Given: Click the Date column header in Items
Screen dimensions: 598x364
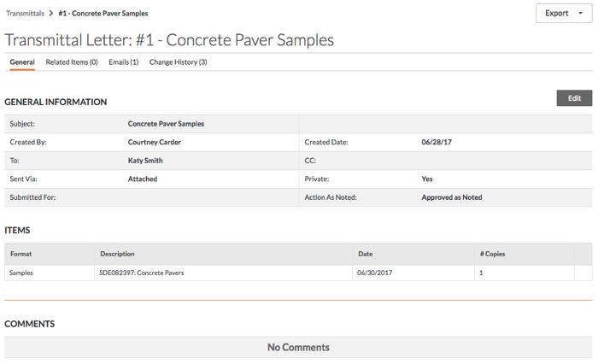Looking at the screenshot, I should pos(366,254).
